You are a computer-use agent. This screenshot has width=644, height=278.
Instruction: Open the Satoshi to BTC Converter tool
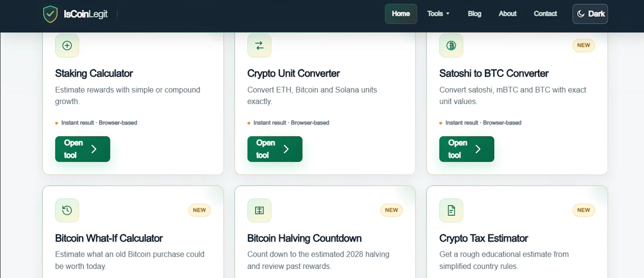(x=467, y=149)
